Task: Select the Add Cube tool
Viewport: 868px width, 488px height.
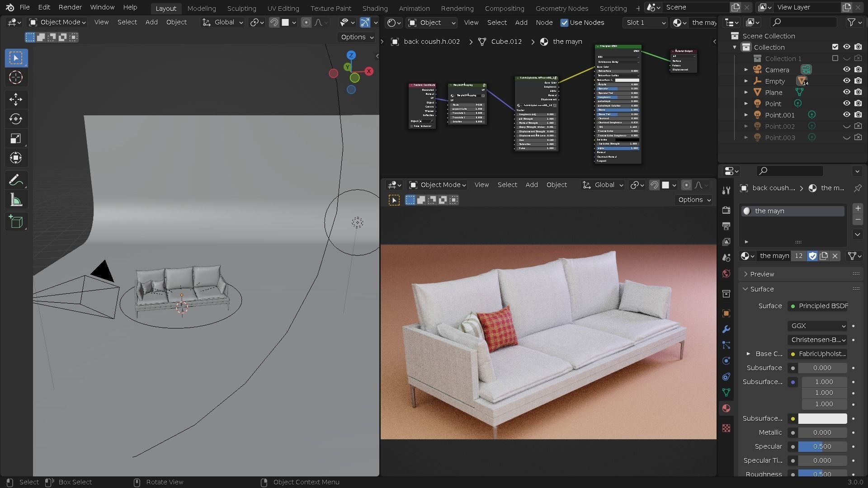Action: (16, 221)
